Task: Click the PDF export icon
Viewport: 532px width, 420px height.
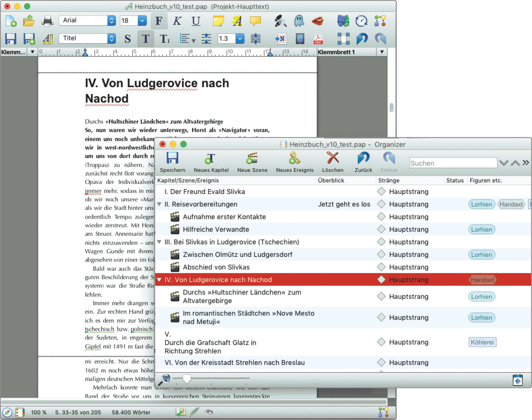Action: (318, 39)
